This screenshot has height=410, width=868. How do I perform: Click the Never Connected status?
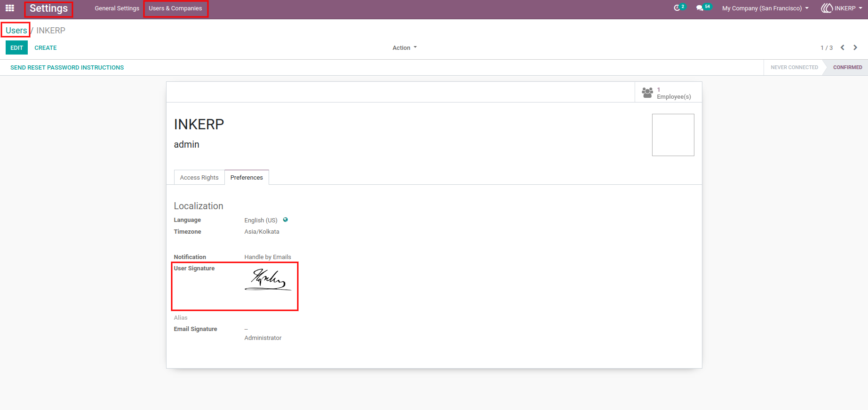click(794, 67)
